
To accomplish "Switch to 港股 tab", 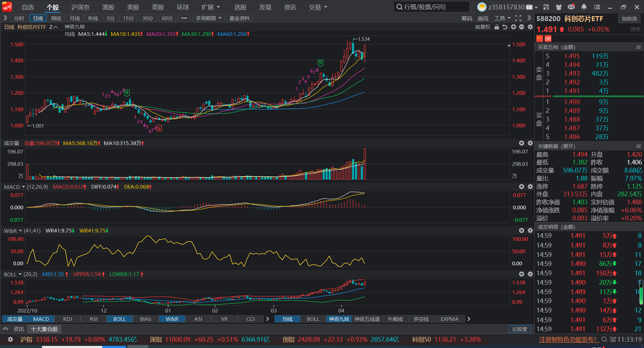I will (x=108, y=7).
